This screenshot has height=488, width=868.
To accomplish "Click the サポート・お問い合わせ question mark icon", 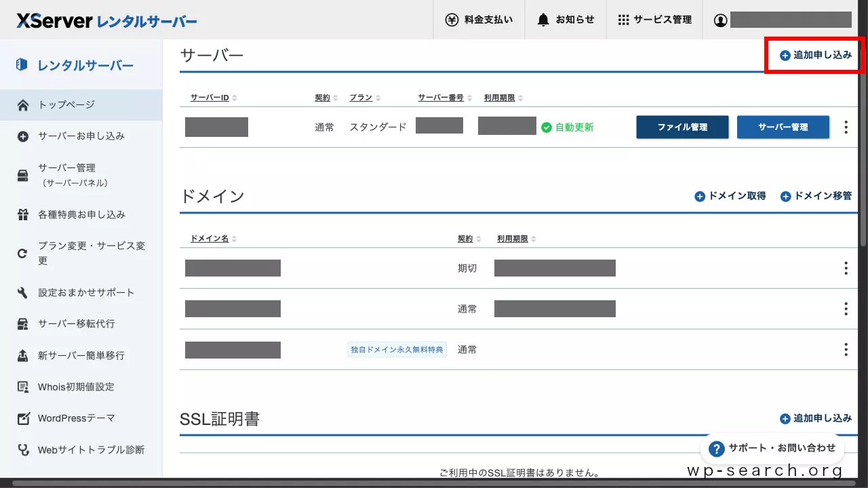I will point(716,448).
